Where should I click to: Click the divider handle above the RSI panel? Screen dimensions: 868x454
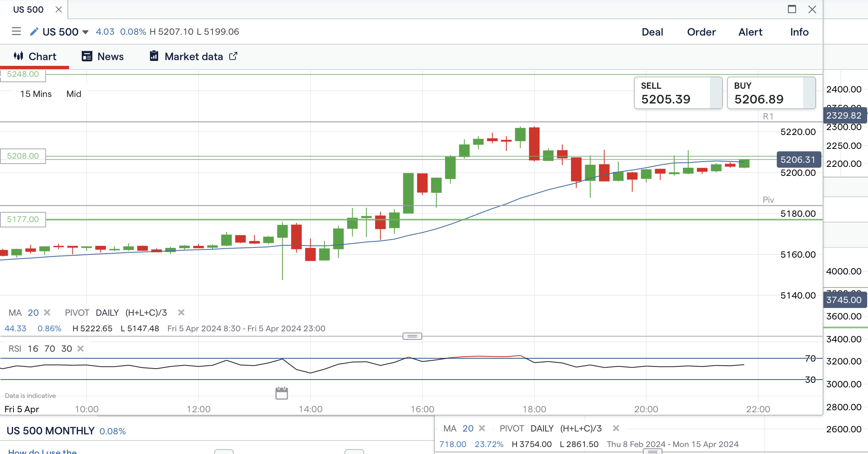412,336
